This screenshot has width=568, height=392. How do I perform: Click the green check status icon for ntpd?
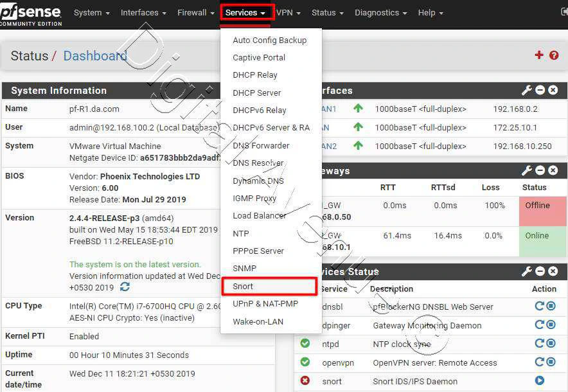click(x=305, y=343)
